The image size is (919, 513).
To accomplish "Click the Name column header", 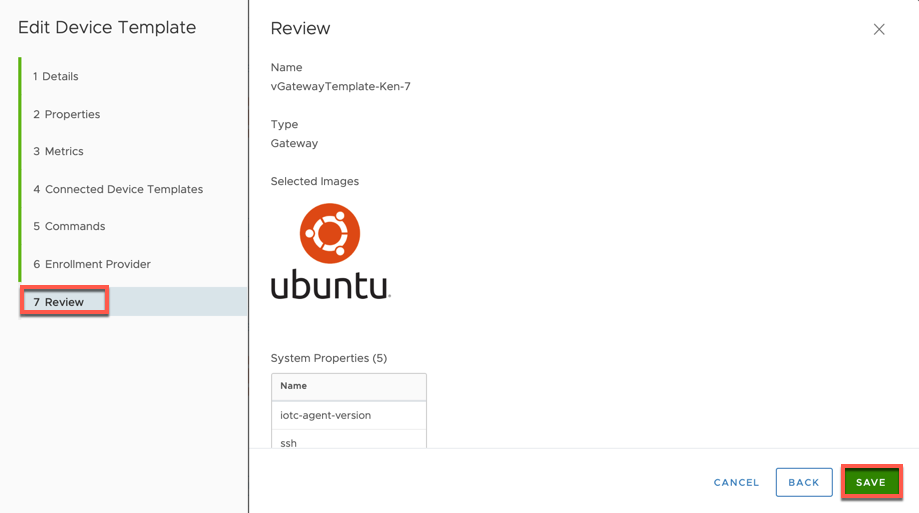I will pos(349,386).
